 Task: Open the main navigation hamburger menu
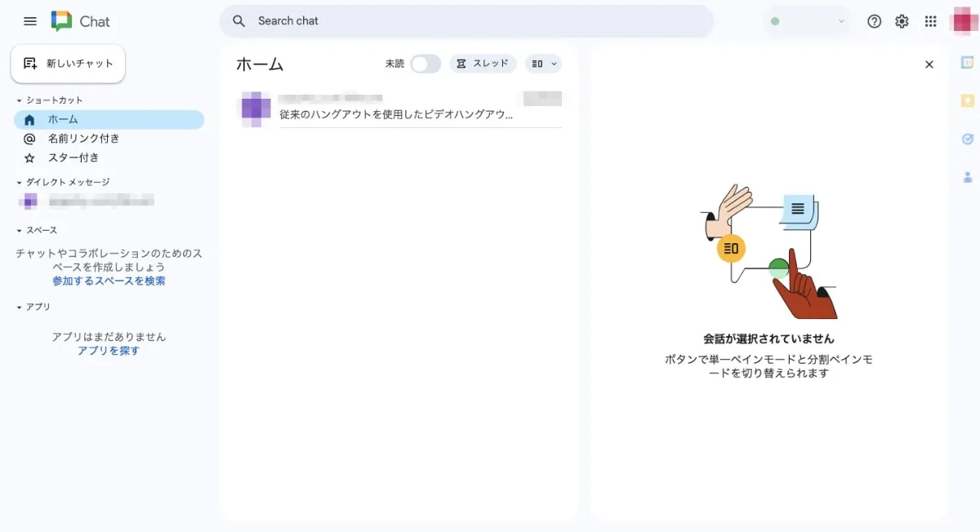click(x=29, y=21)
